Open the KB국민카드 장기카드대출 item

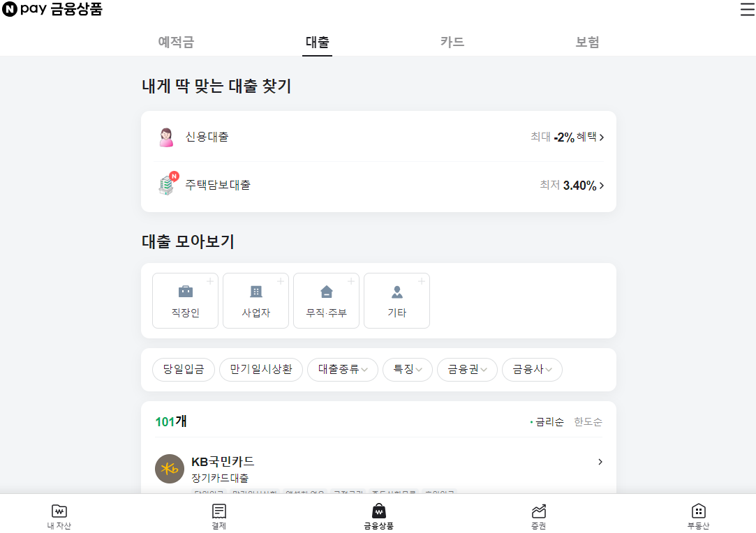pos(378,467)
